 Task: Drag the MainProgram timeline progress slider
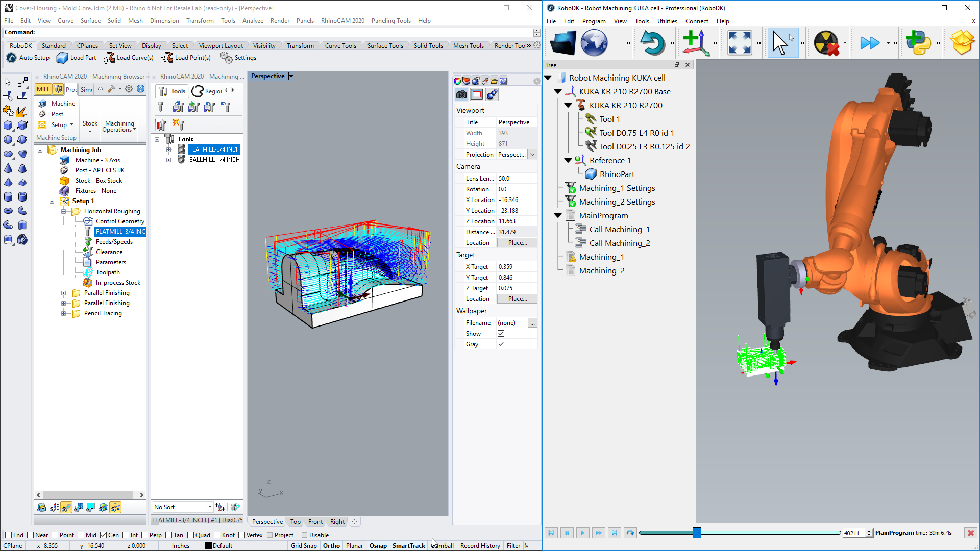(x=698, y=532)
